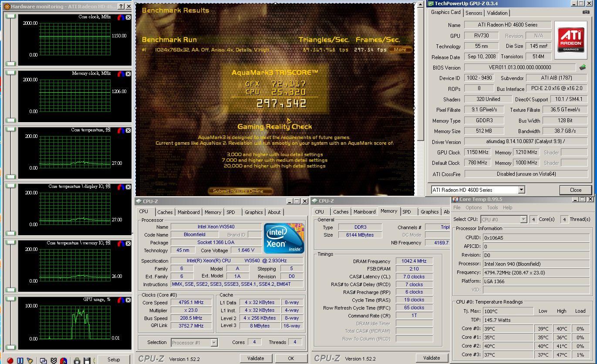
Task: Click the top handle of Memory clock graph slider
Action: 11,73
